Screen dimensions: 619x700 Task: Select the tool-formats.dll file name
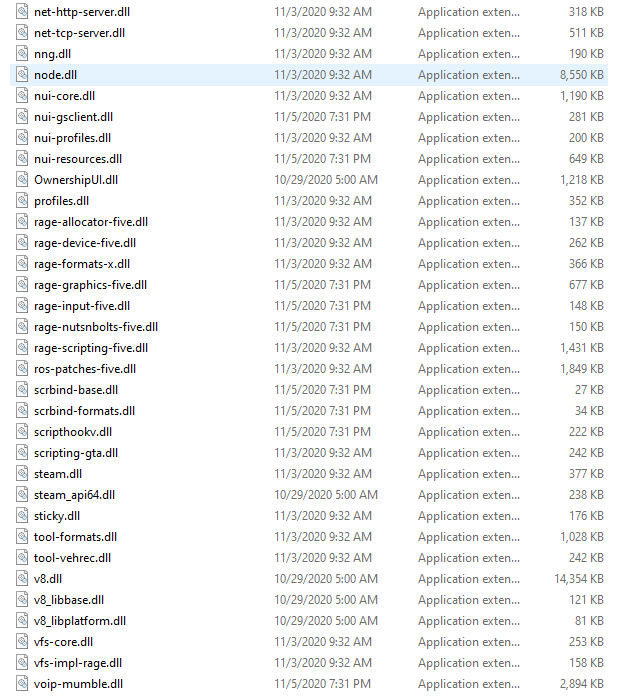tap(75, 537)
